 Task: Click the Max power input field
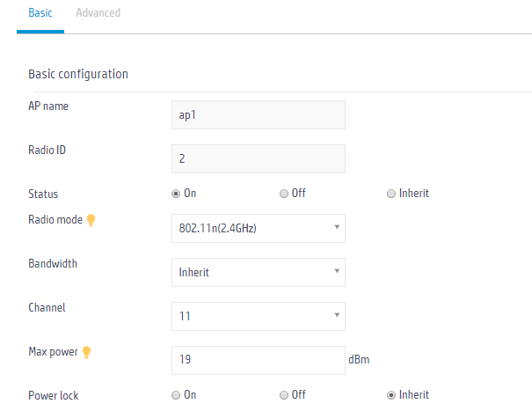259,360
